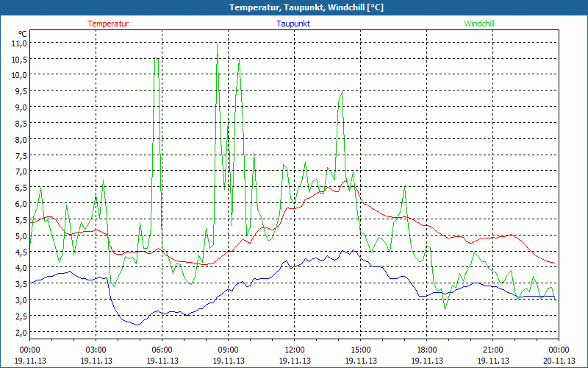The width and height of the screenshot is (588, 368).
Task: Click the 2,0 y-axis value
Action: pyautogui.click(x=21, y=333)
